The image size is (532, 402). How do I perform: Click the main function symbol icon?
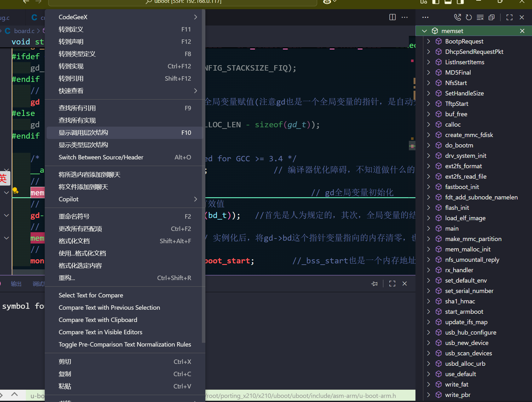(x=438, y=228)
